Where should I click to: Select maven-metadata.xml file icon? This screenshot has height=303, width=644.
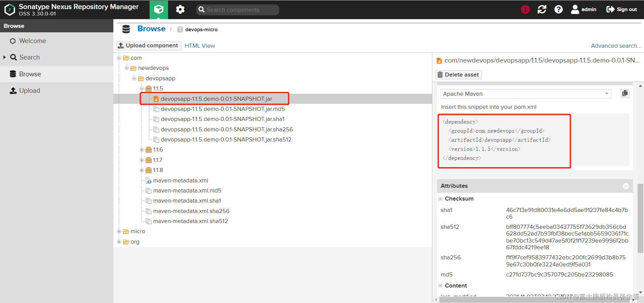point(149,180)
